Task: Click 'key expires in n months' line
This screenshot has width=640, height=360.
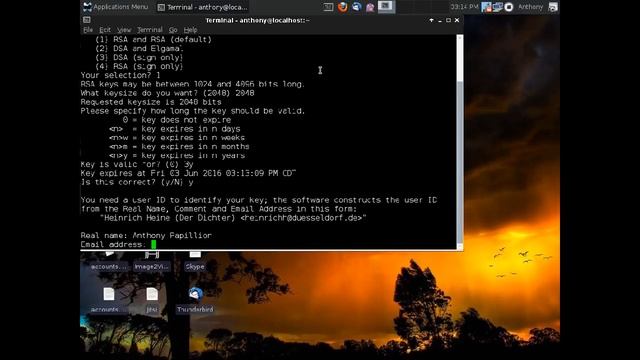Action: (x=179, y=147)
